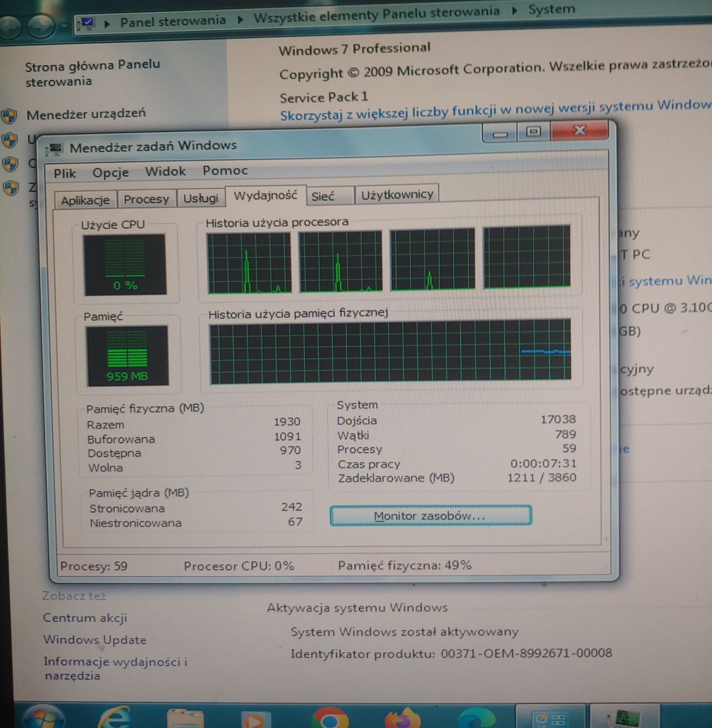Open Menedżer urządzeń link in System window
This screenshot has height=728, width=712.
[86, 113]
